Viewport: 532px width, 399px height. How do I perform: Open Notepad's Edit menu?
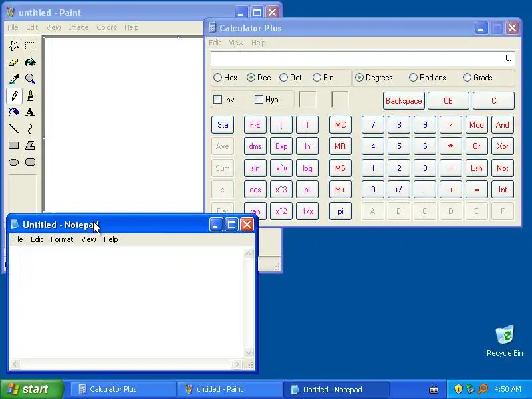pyautogui.click(x=37, y=239)
